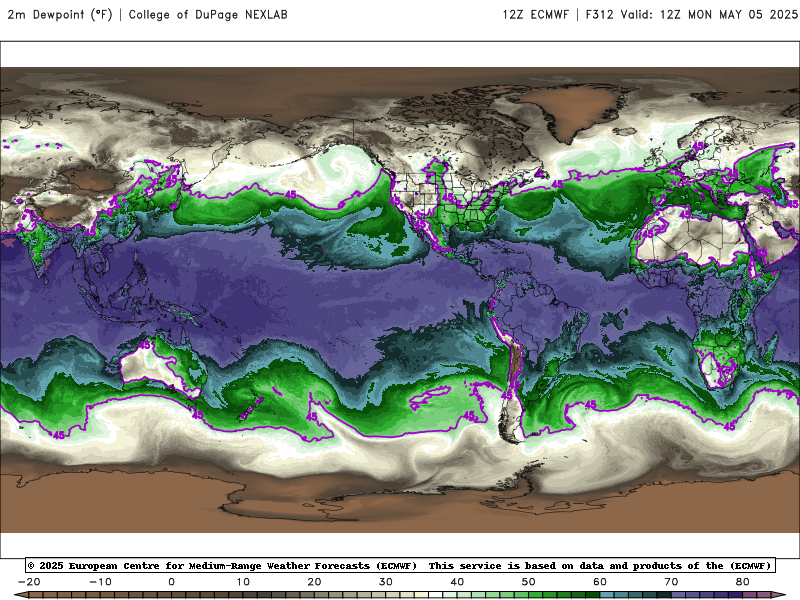
Task: Click the '10' colorbar scale label
Action: tap(243, 582)
